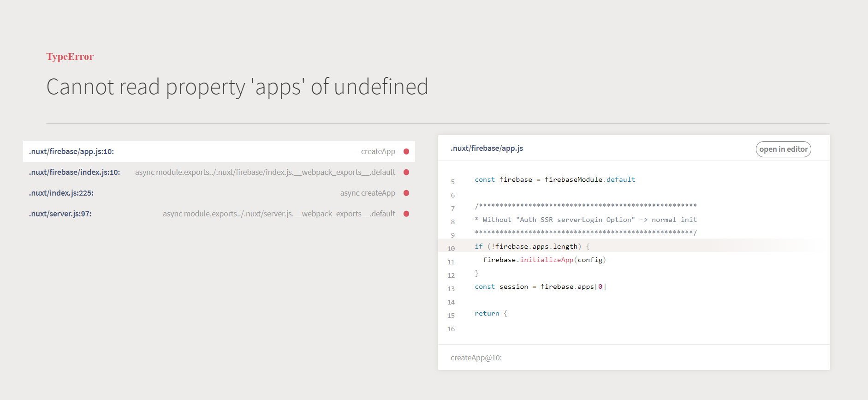The width and height of the screenshot is (868, 400).
Task: Click the .nuxt/firebase/app.js file name header
Action: click(x=487, y=148)
